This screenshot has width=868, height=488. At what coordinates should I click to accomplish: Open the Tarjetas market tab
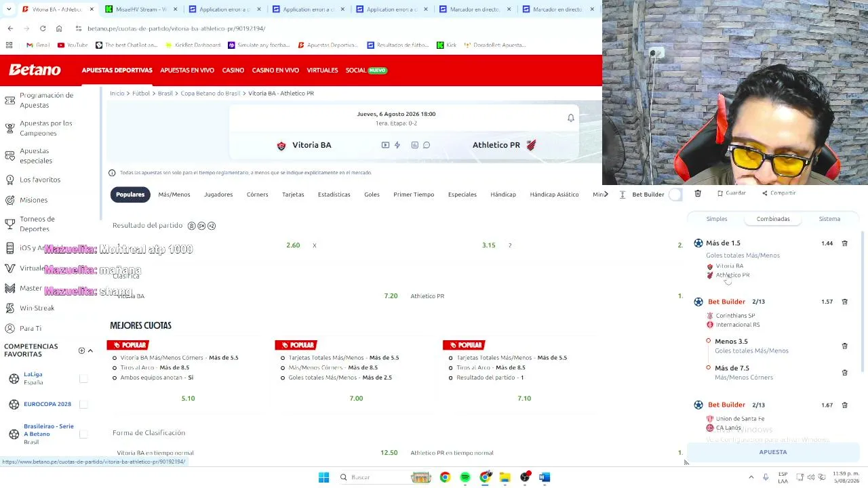[293, 195]
